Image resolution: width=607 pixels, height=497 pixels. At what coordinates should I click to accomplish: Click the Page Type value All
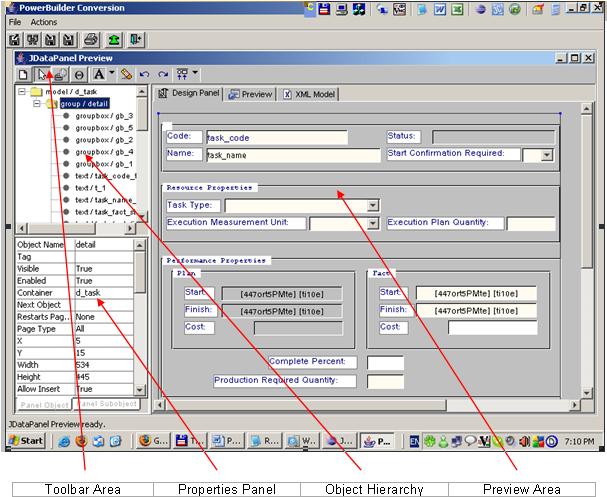(x=104, y=329)
